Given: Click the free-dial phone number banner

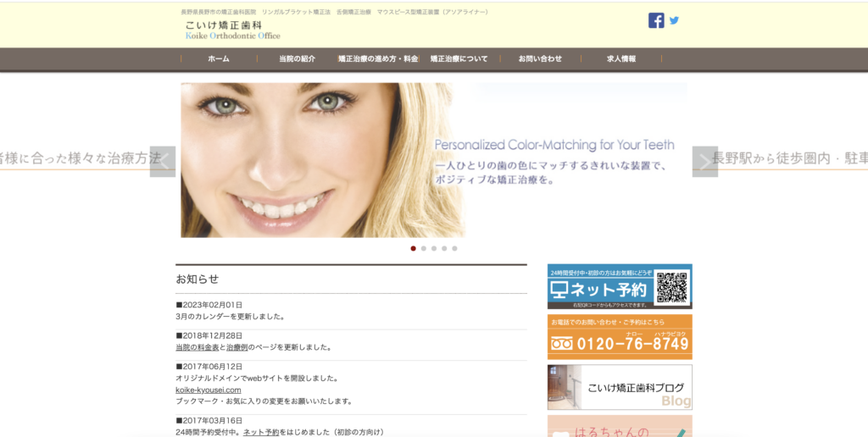Looking at the screenshot, I should [x=619, y=337].
